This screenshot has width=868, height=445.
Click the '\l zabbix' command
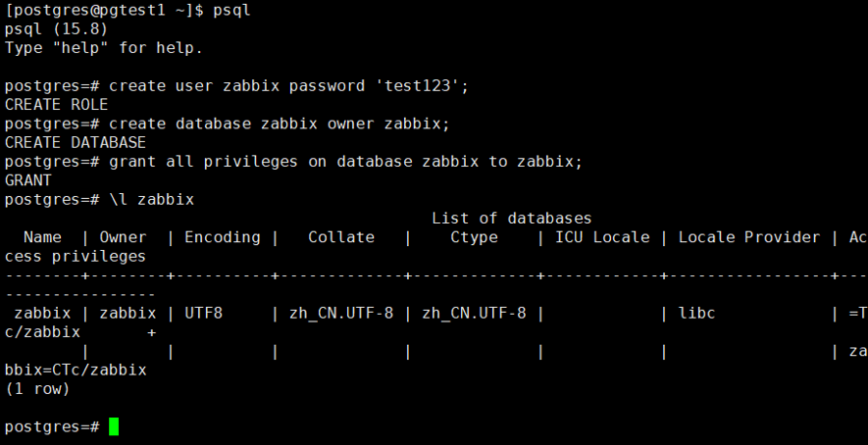coord(151,199)
